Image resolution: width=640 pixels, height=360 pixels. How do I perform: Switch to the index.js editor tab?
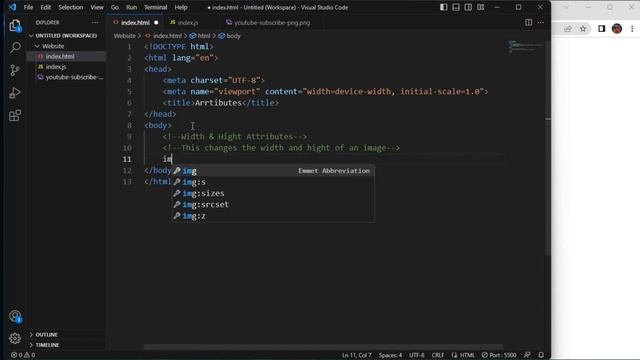[188, 22]
